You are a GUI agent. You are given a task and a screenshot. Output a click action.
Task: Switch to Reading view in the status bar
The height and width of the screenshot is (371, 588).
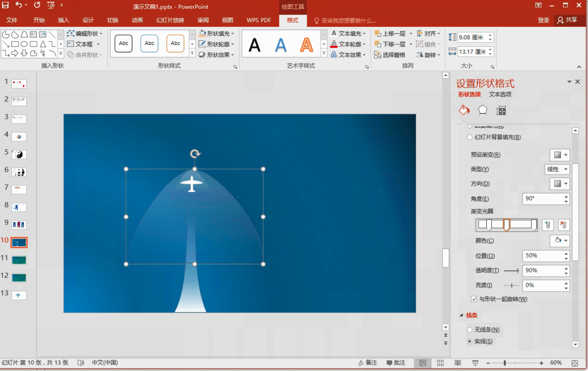(458, 363)
